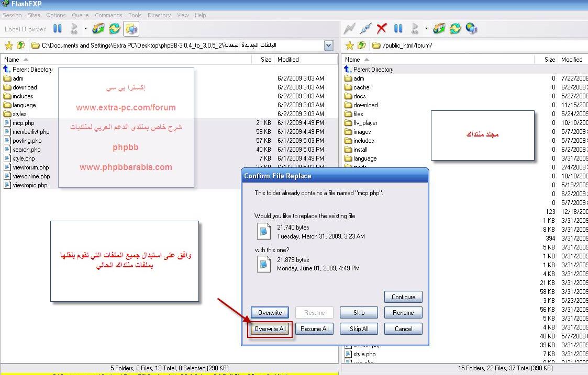This screenshot has width=588, height=375.
Task: Select the flv_player folder in the remote pane
Action: coord(361,123)
